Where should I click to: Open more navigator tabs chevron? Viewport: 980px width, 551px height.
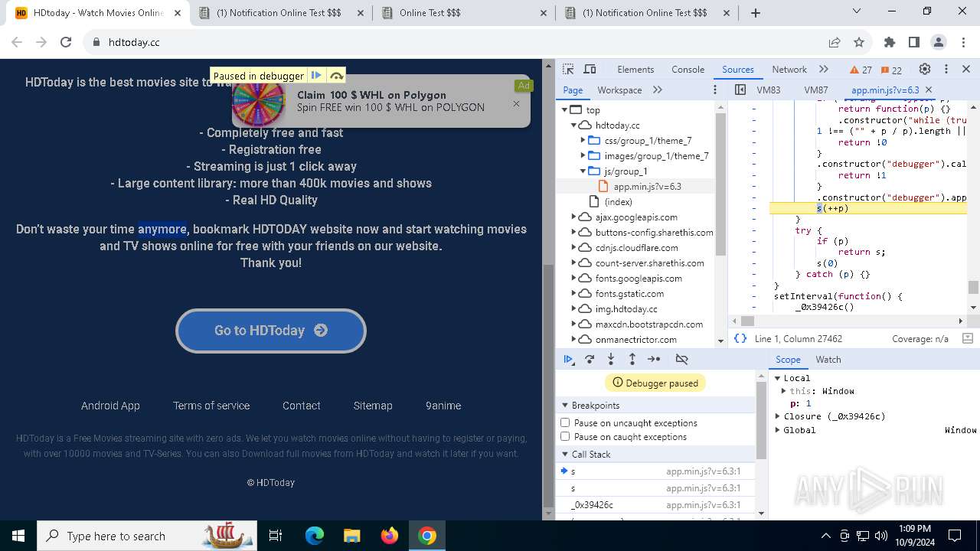[657, 90]
